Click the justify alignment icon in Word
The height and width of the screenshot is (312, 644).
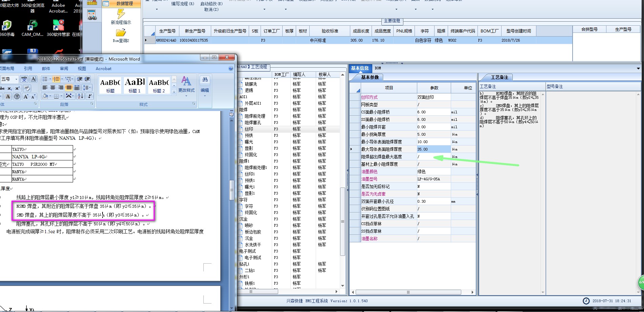pyautogui.click(x=69, y=87)
